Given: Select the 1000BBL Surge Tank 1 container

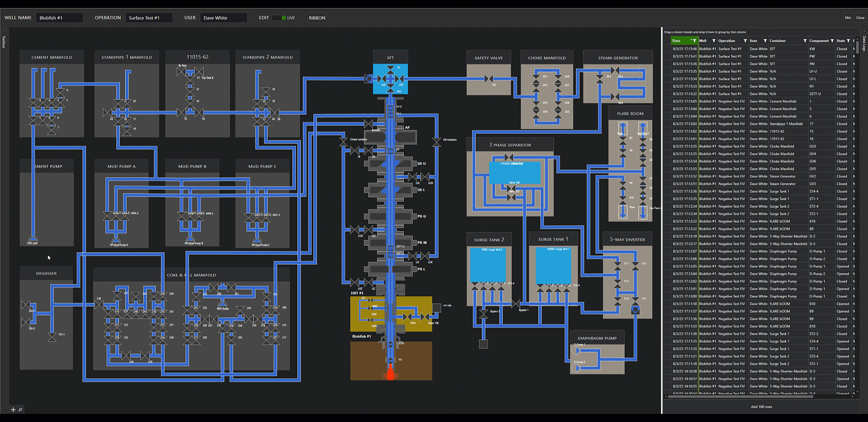Looking at the screenshot, I should coord(553,265).
